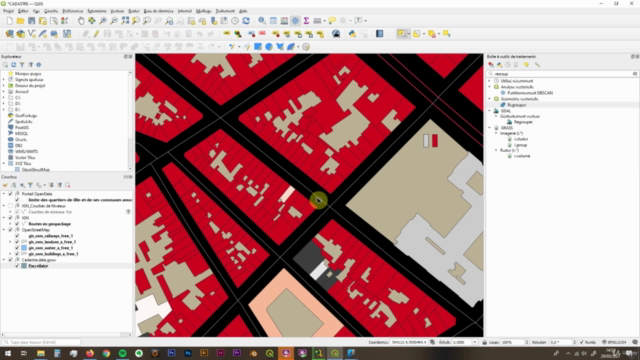Open the Select Features dropdown arrow
The width and height of the screenshot is (640, 360).
point(408,34)
